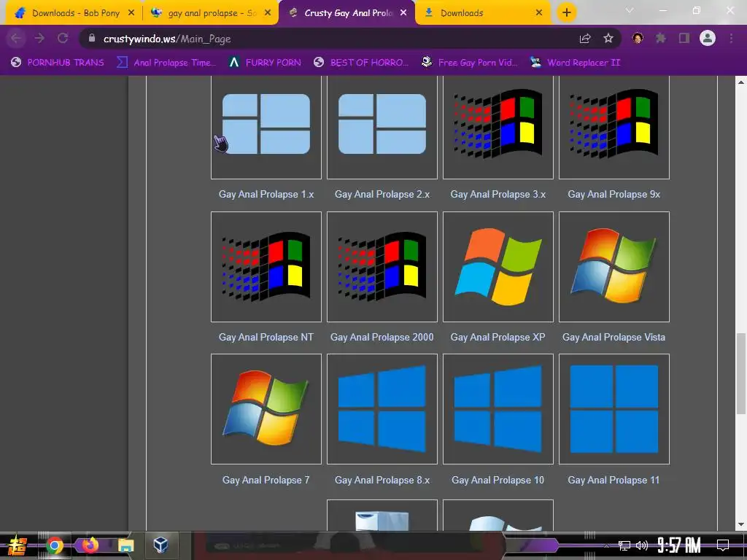Follow the caption link ending in '9x'
The height and width of the screenshot is (560, 747).
pos(614,194)
